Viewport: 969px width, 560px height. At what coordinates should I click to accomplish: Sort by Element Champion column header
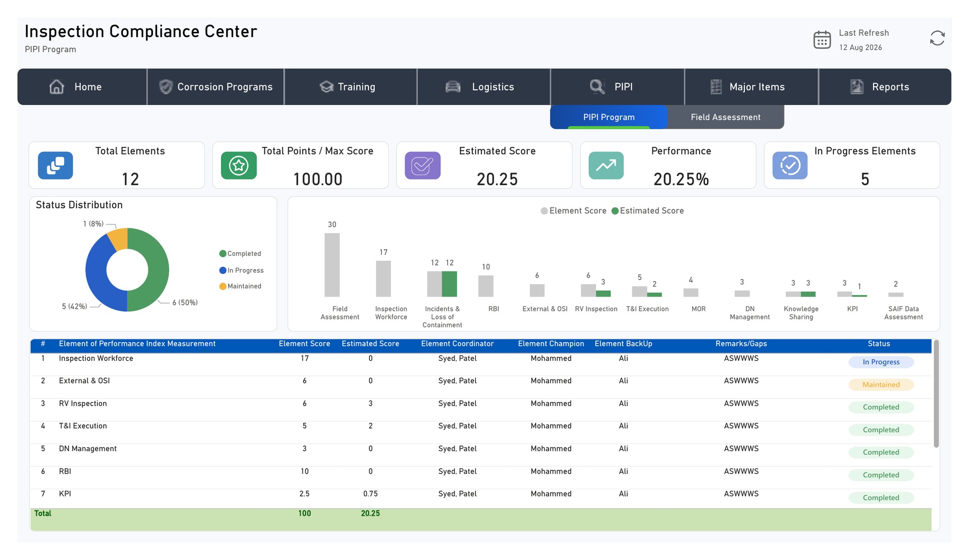click(x=551, y=344)
